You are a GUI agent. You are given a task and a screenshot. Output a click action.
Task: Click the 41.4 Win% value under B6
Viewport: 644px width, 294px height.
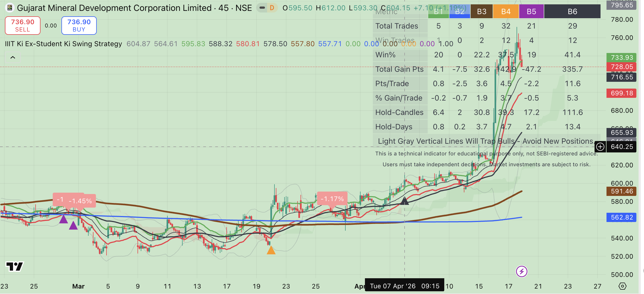pyautogui.click(x=572, y=55)
